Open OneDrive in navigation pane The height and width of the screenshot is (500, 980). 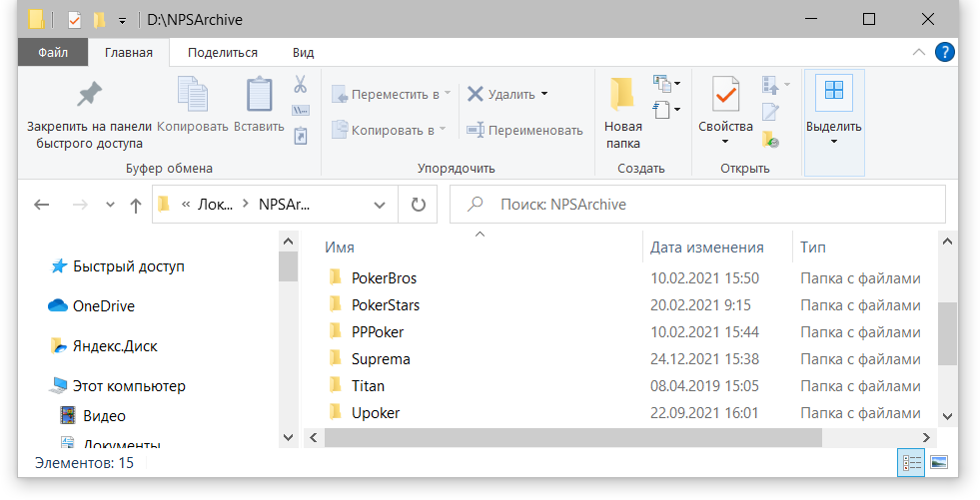pyautogui.click(x=103, y=305)
